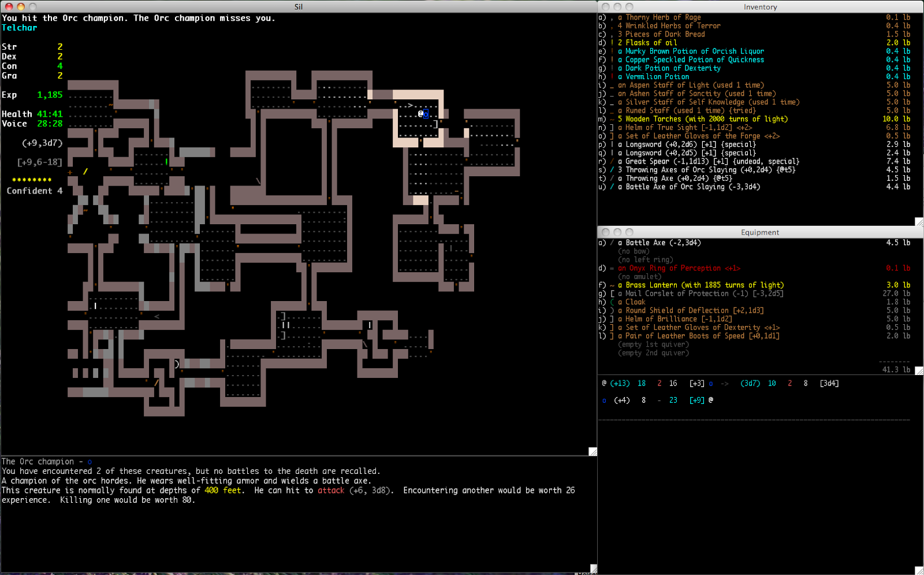Close the Inventory window

coord(605,7)
